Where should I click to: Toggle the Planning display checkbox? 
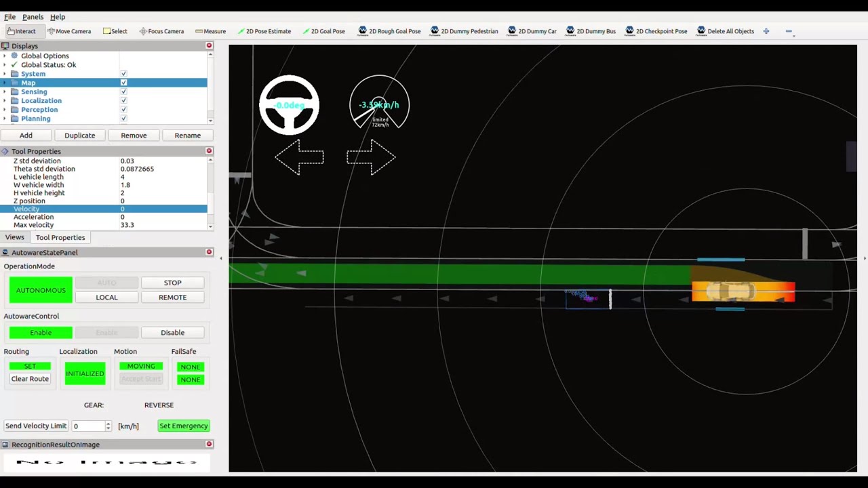point(123,118)
